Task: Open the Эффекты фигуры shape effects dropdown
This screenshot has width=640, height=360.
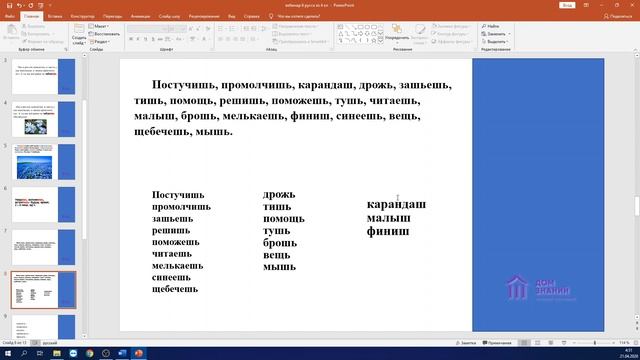Action: [x=452, y=42]
